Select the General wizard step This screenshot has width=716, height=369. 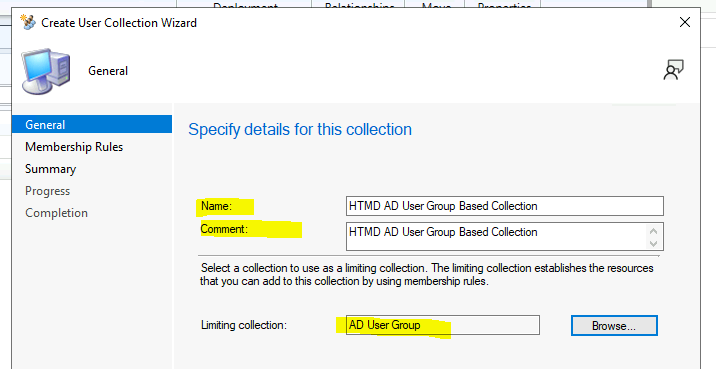92,125
